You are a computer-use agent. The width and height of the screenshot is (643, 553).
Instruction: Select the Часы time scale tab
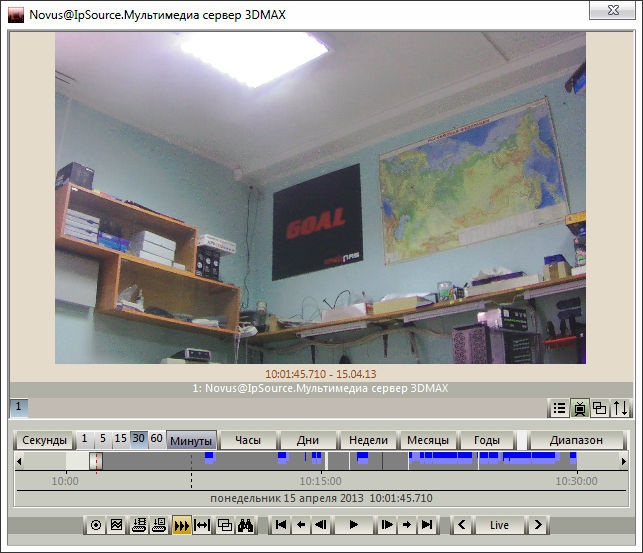[x=248, y=441]
